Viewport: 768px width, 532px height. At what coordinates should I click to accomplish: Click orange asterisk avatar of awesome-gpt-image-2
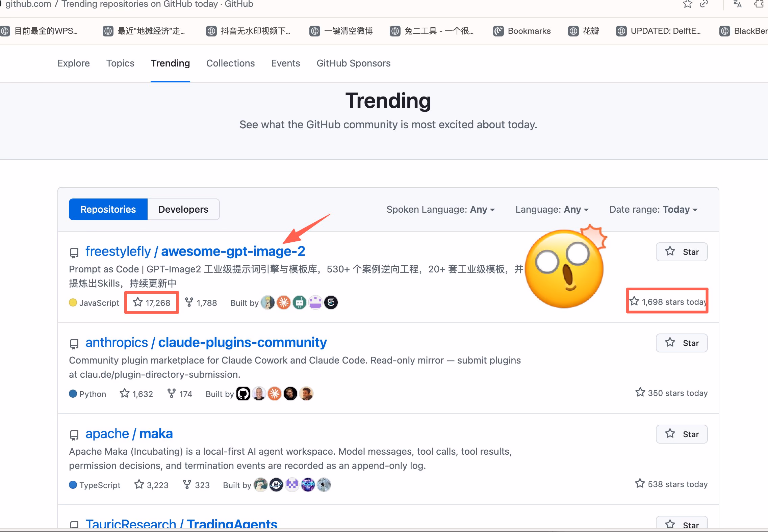(284, 302)
